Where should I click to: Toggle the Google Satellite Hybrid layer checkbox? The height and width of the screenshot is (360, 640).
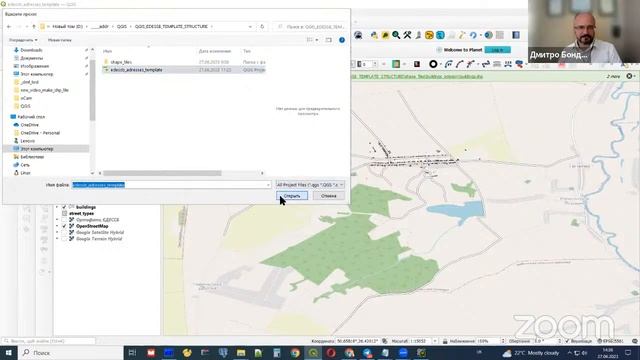(x=64, y=233)
